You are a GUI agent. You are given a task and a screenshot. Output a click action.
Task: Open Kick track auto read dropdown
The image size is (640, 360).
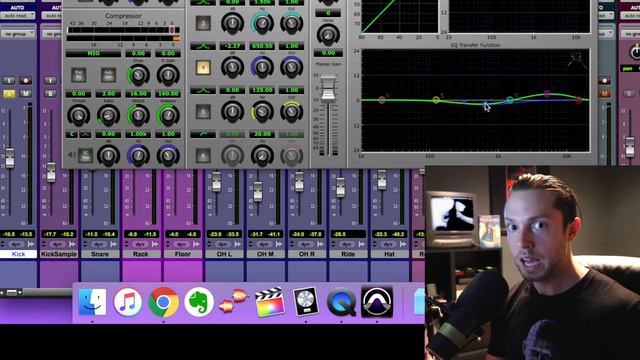(x=18, y=16)
